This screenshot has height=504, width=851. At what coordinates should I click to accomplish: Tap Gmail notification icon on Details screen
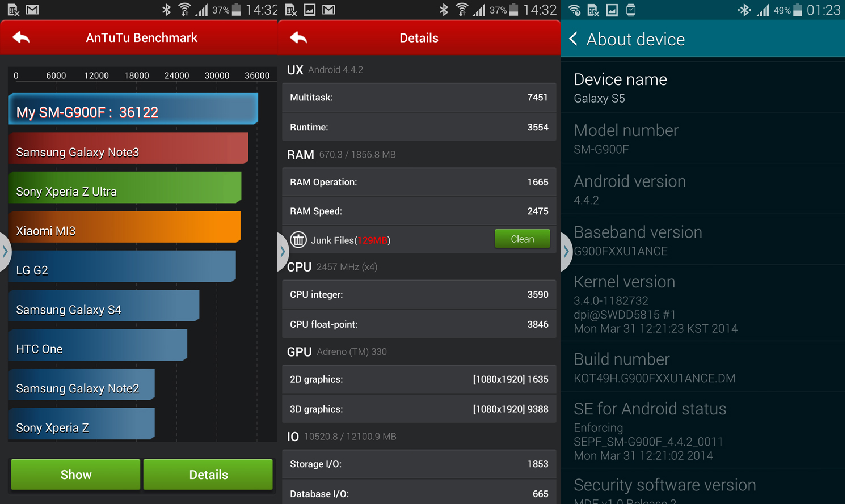point(328,10)
